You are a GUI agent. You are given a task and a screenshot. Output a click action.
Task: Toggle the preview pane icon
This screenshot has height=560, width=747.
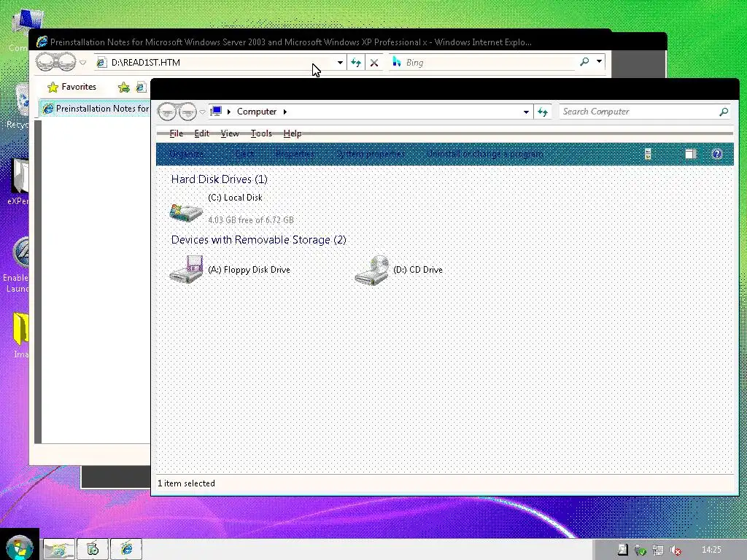click(x=691, y=154)
